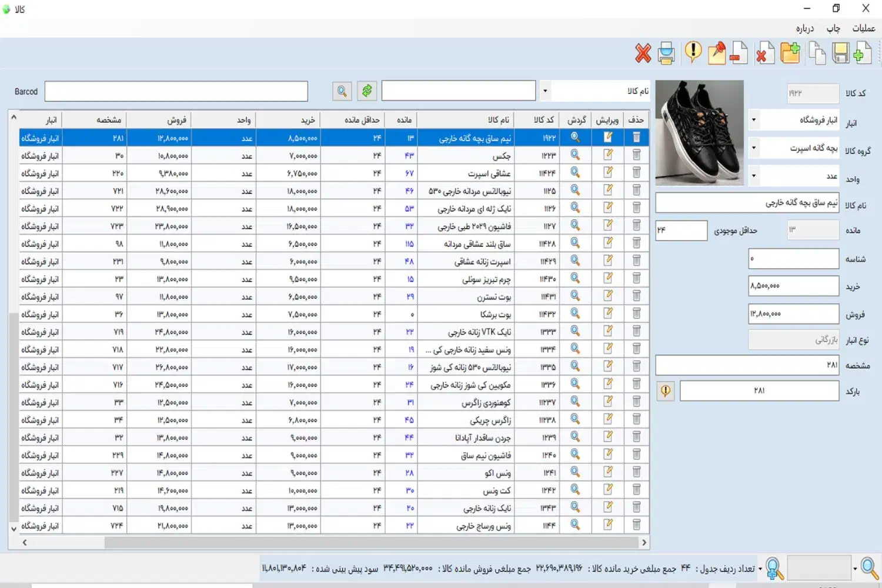The width and height of the screenshot is (882, 588).
Task: Open the گروه کالا product group dropdown
Action: pyautogui.click(x=754, y=148)
